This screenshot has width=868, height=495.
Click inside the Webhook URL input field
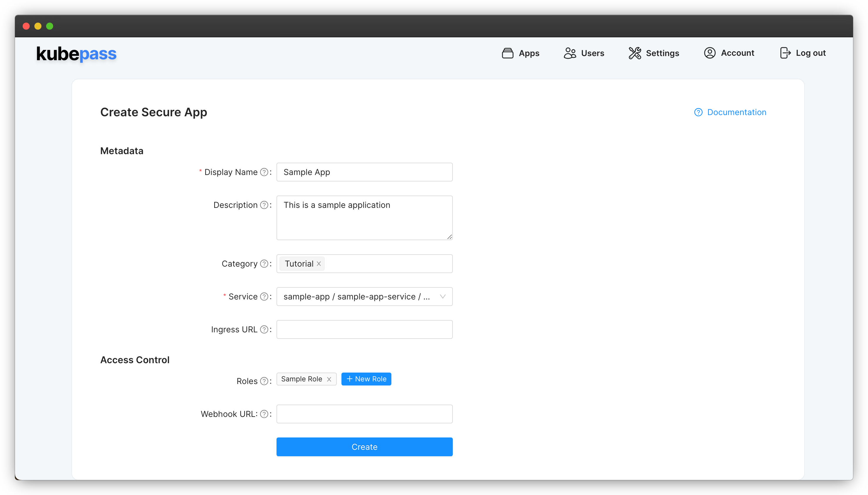tap(364, 414)
